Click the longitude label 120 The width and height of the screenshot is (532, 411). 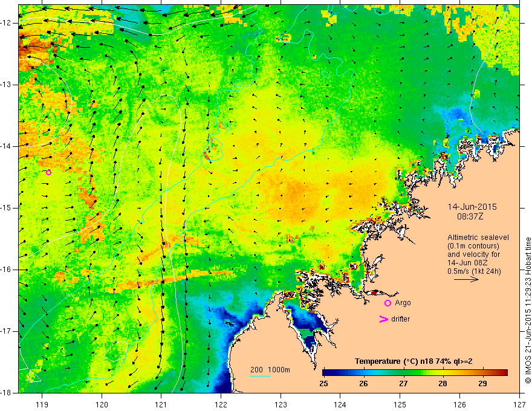102,404
